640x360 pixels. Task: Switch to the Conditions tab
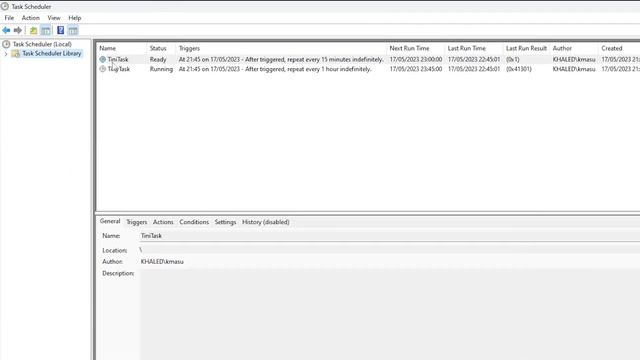point(194,222)
